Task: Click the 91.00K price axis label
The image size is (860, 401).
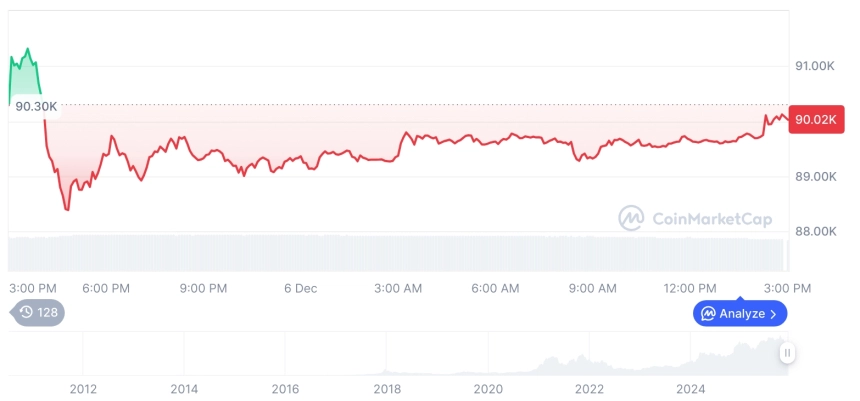Action: coord(815,66)
